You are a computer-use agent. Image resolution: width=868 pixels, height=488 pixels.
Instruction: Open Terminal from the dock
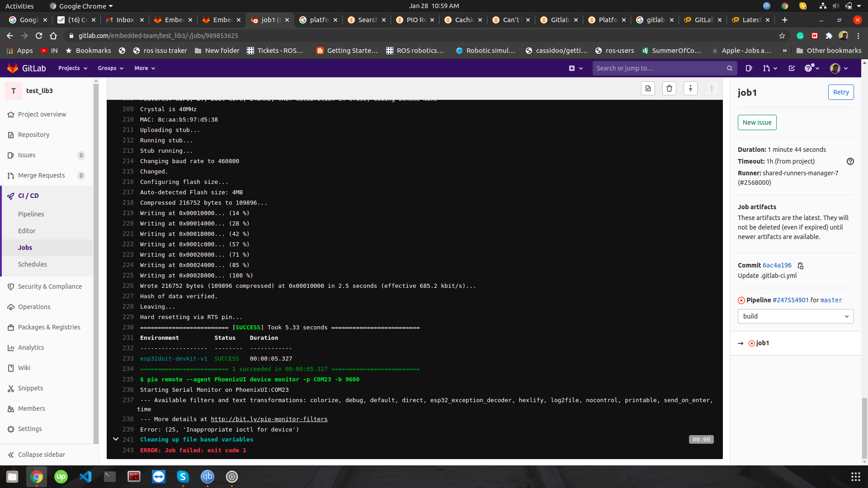110,477
